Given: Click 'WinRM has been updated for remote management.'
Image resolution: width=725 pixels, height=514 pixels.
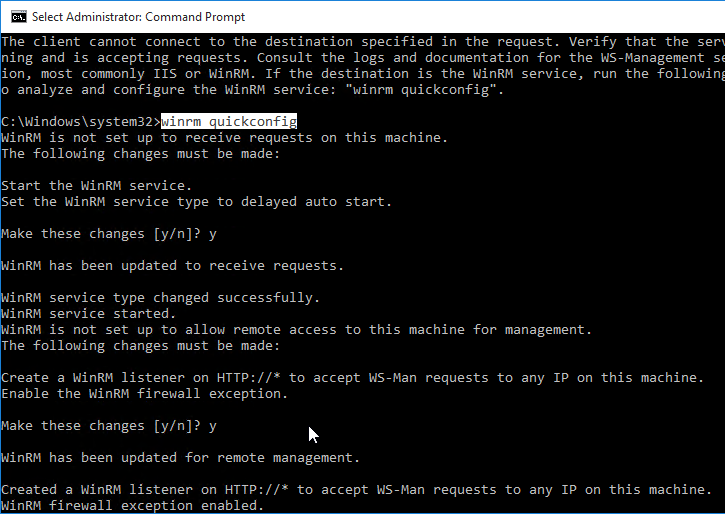Looking at the screenshot, I should click(x=180, y=458).
